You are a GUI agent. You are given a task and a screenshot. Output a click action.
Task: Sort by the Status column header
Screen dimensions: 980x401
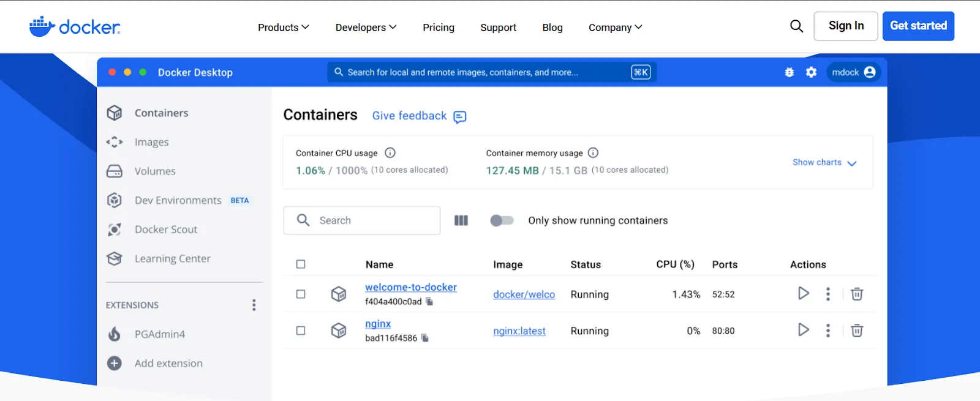coord(586,264)
